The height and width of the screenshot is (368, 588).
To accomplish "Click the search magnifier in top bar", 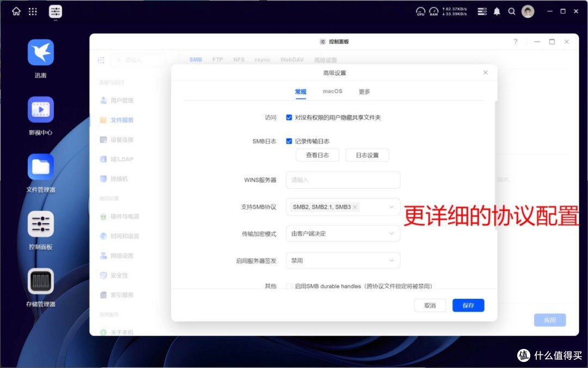I will point(511,11).
